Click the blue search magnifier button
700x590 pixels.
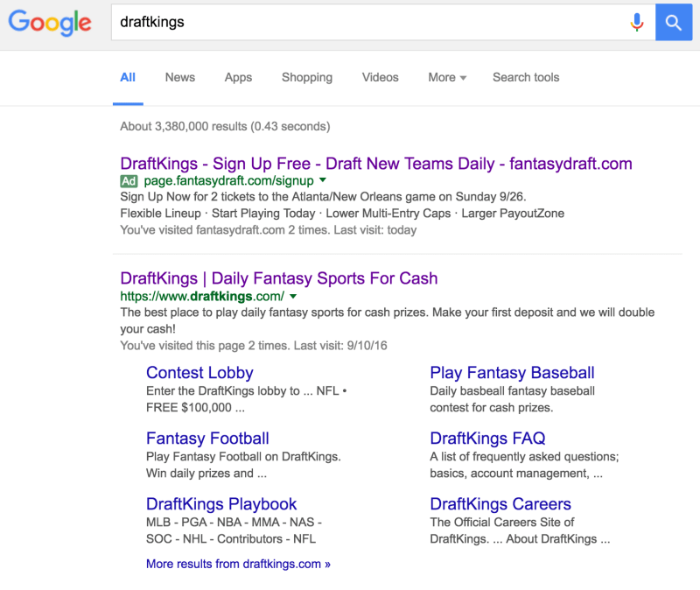(673, 23)
